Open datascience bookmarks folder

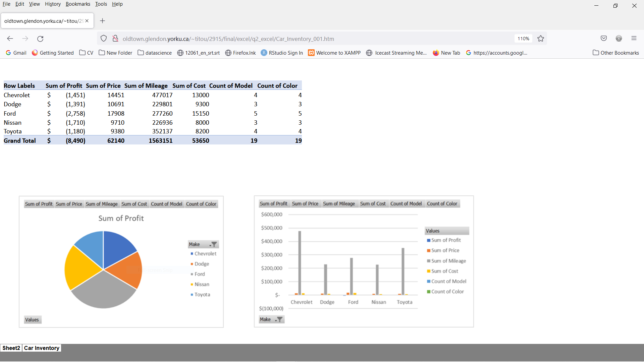[x=155, y=53]
